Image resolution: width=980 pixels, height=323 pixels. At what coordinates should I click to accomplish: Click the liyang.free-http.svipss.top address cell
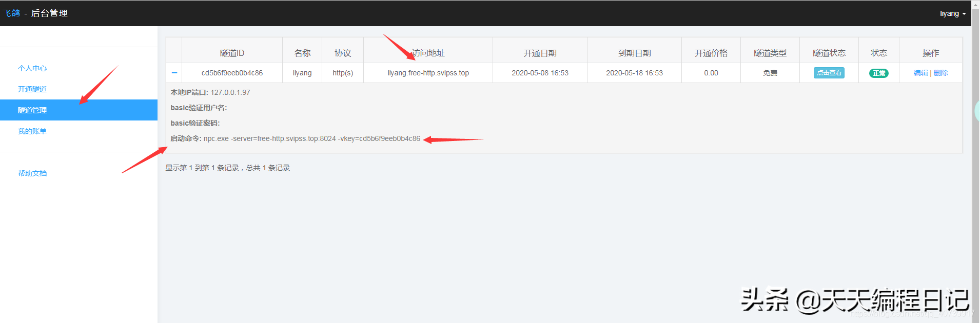coord(428,73)
